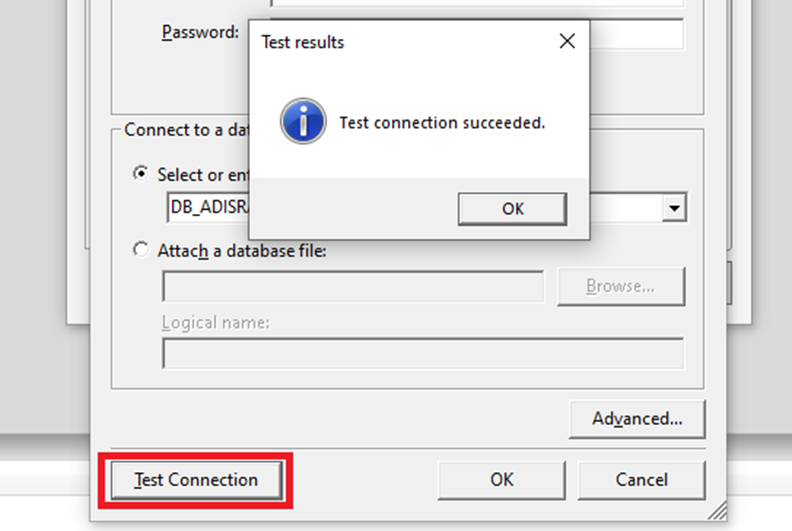Click the Test results title bar

[x=404, y=41]
